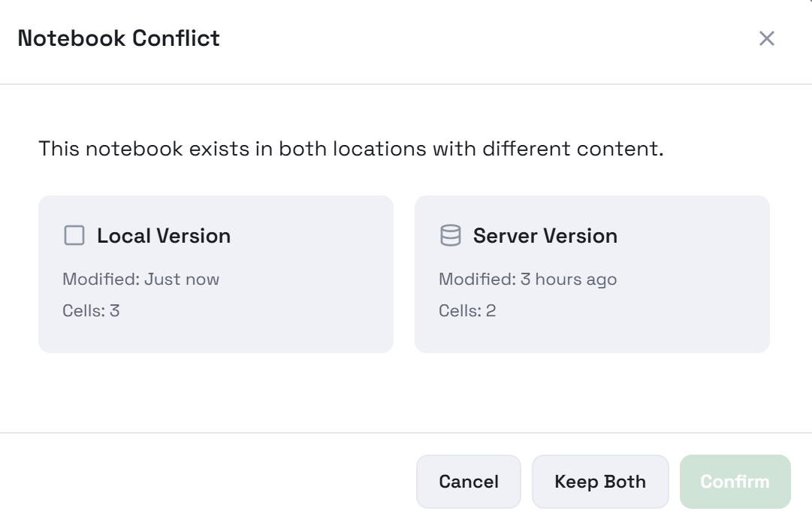The image size is (812, 520).
Task: Click the Server Version heading label
Action: pos(544,235)
